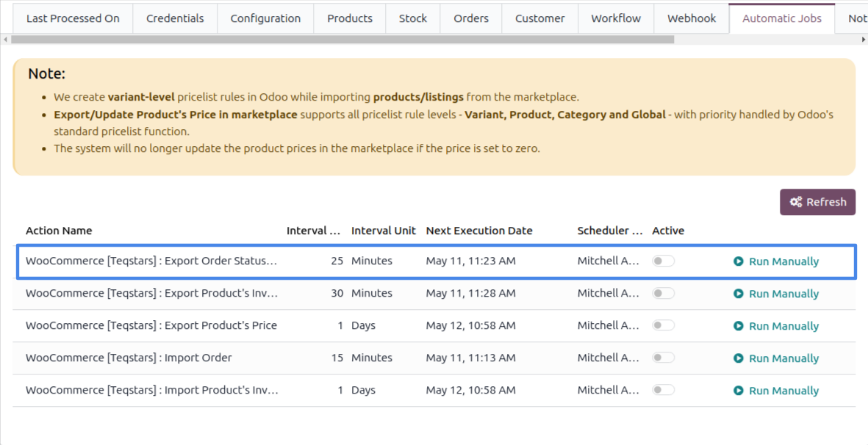Click the Scheduler column header

coord(610,231)
